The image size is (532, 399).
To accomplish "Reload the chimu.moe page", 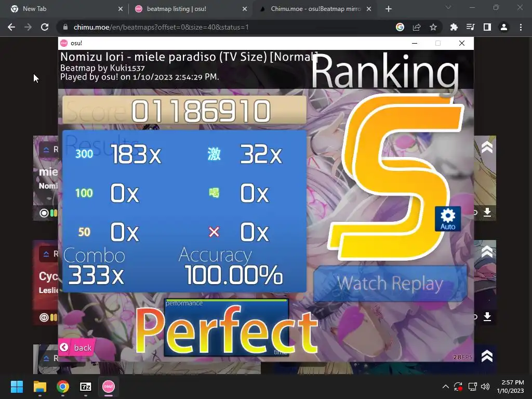I will (45, 27).
